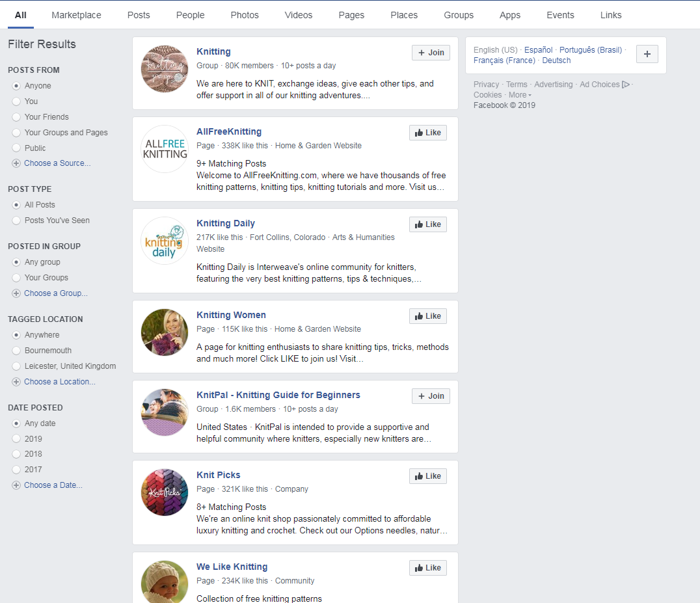Viewport: 700px width, 603px height.
Task: Open the Knitting group profile picture
Action: click(x=165, y=69)
